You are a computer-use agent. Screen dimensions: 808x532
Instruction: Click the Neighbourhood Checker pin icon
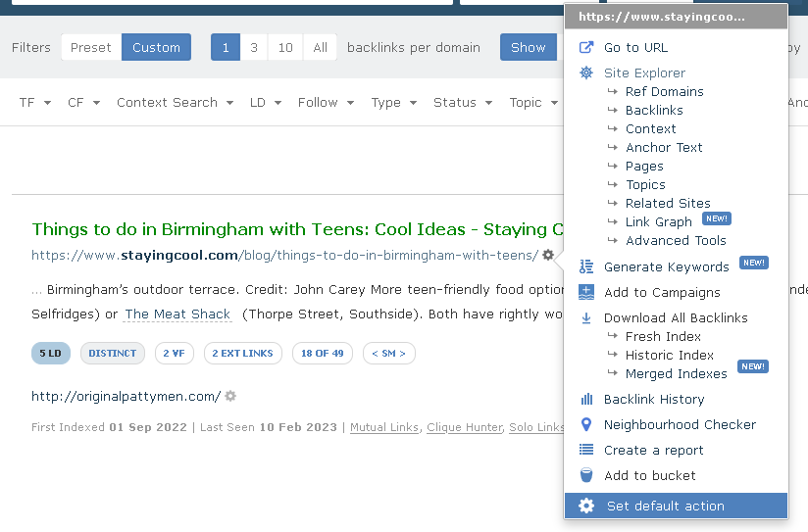click(586, 424)
